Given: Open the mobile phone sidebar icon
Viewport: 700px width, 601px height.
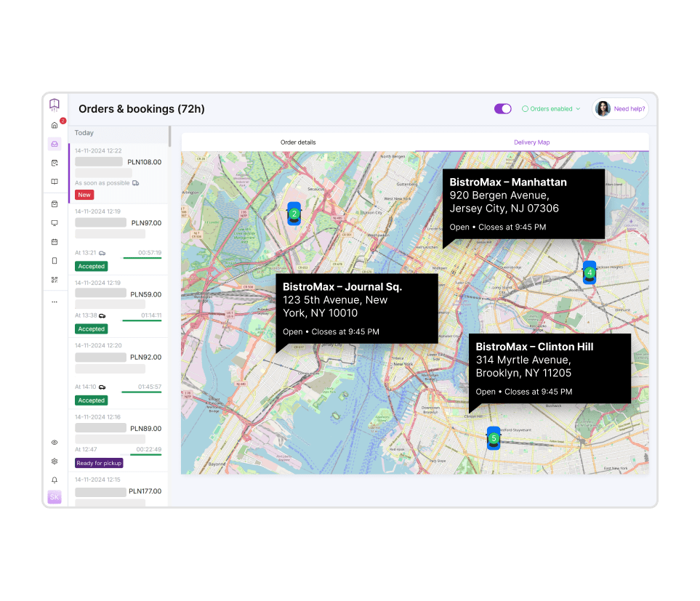Looking at the screenshot, I should point(55,261).
